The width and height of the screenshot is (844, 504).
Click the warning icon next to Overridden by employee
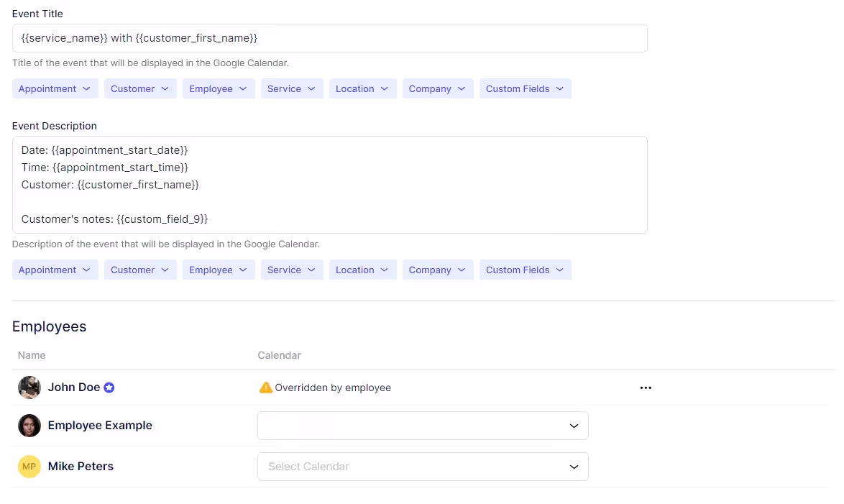point(265,388)
